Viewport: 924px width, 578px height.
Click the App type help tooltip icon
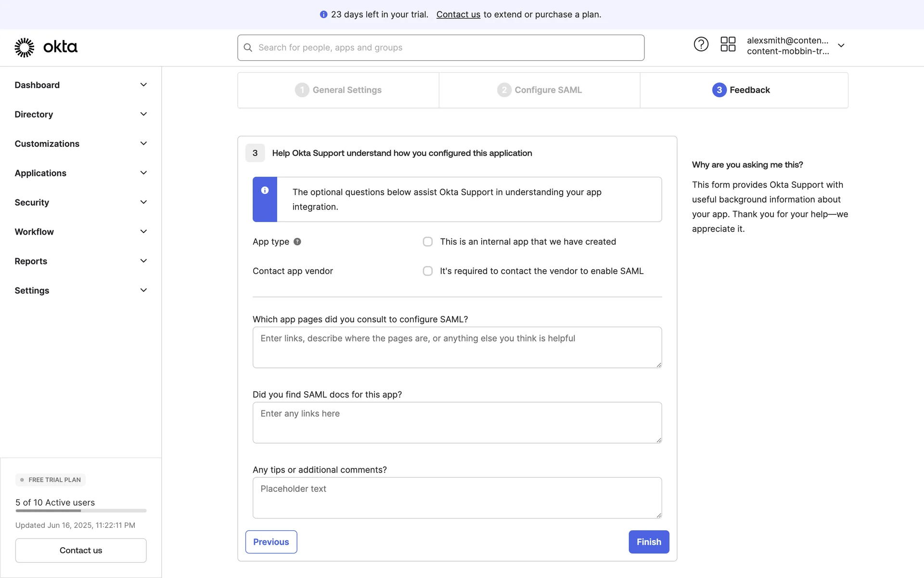[297, 242]
